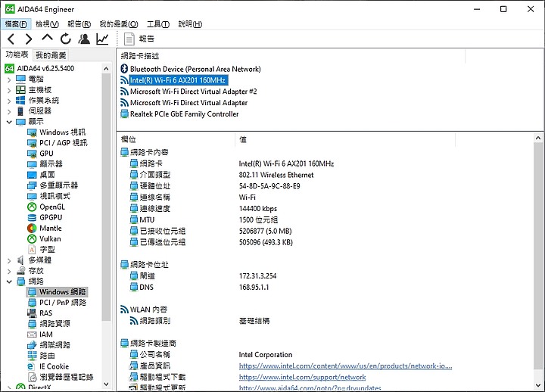Expand the 電腦 tree node
This screenshot has height=392, width=545.
click(x=9, y=79)
